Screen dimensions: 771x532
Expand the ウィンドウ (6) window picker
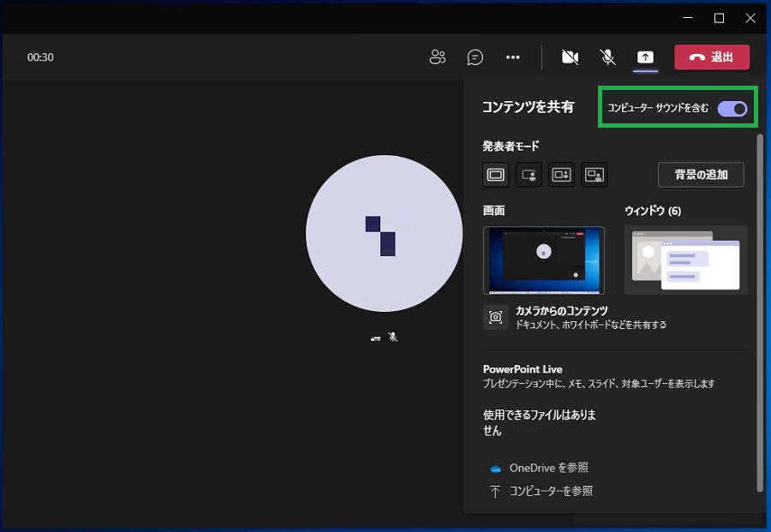(x=685, y=260)
